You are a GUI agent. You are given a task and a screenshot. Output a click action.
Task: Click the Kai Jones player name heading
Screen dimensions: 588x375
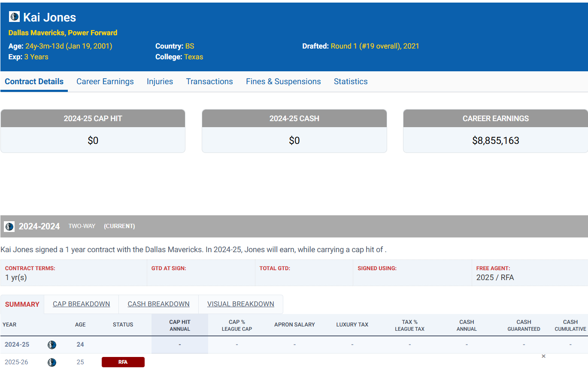click(x=50, y=17)
